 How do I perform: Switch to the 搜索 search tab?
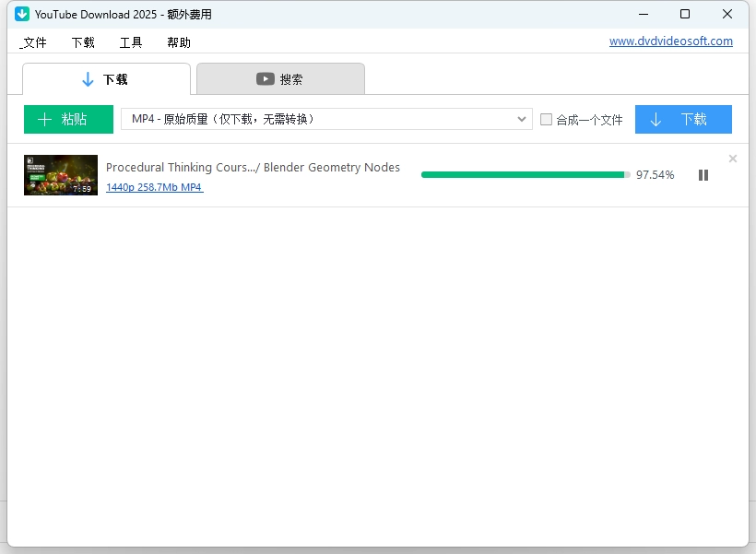[x=280, y=79]
